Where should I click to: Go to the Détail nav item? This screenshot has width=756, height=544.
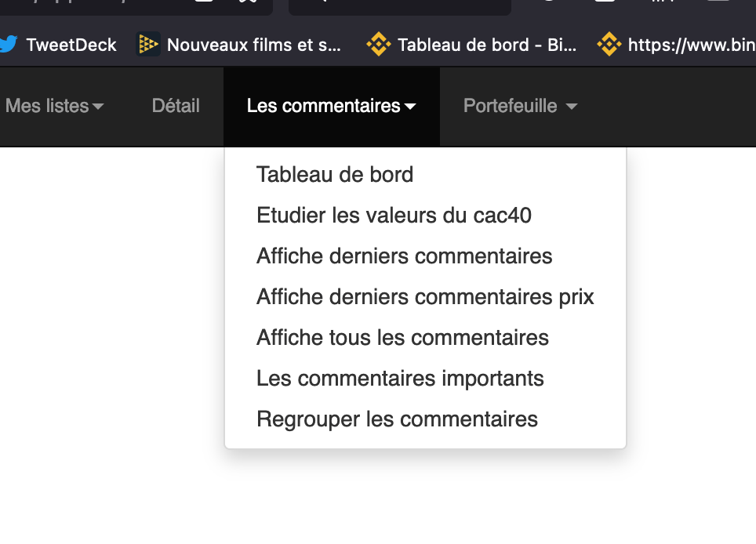coord(176,106)
